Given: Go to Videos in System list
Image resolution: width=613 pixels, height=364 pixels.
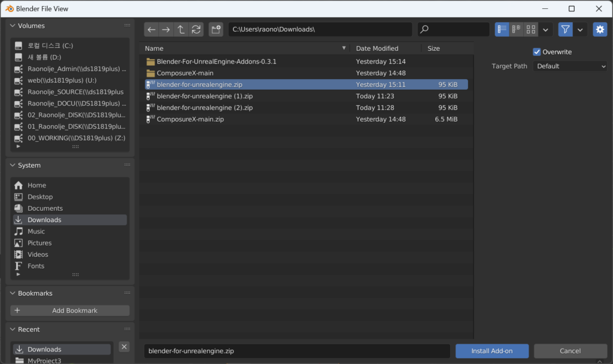Looking at the screenshot, I should click(x=70, y=254).
